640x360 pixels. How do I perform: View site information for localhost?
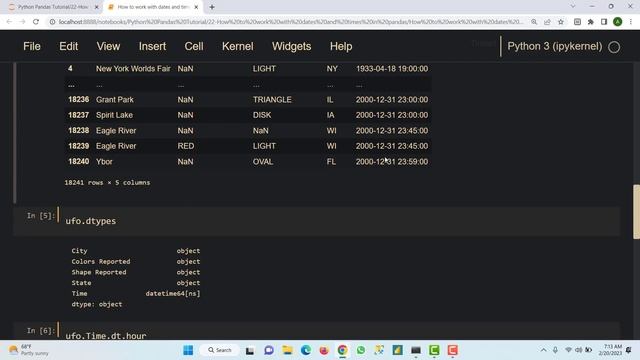(x=52, y=22)
